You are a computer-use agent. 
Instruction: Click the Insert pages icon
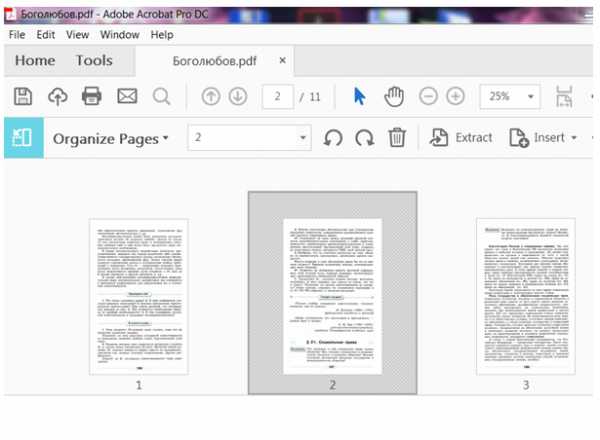tap(519, 138)
